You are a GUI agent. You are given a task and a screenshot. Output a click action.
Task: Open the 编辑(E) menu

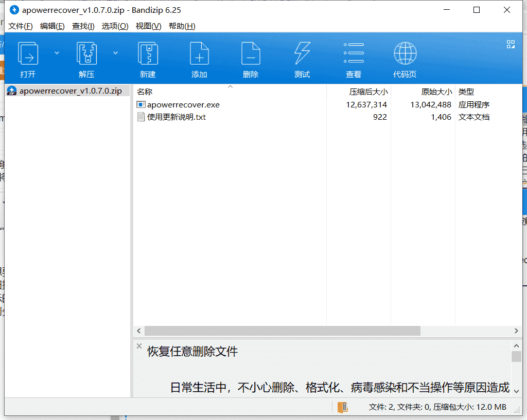point(52,26)
